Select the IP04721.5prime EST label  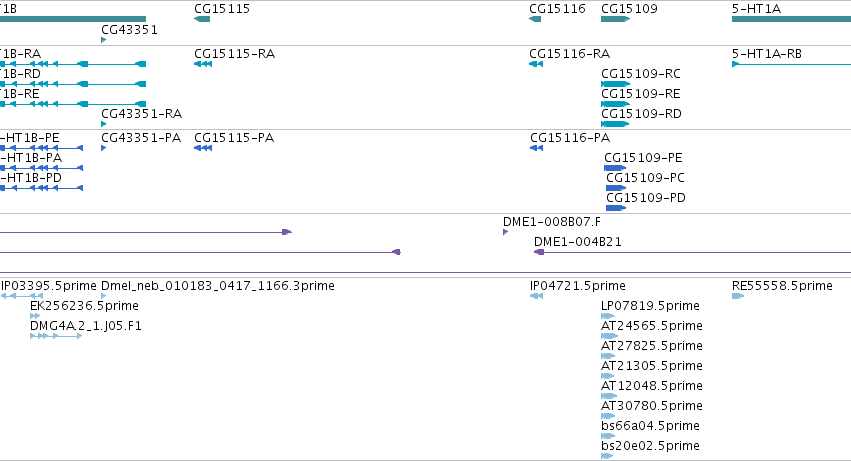click(577, 286)
